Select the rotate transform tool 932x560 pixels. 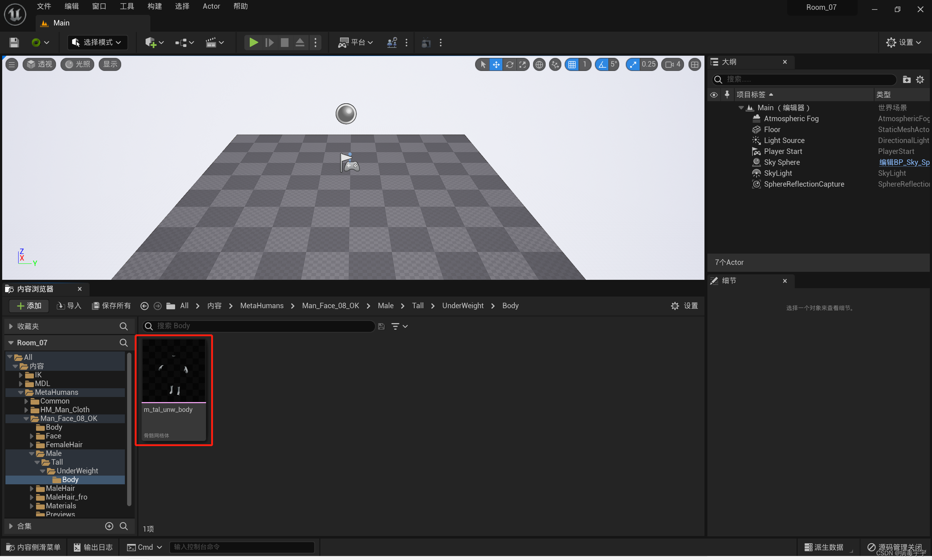click(x=509, y=64)
